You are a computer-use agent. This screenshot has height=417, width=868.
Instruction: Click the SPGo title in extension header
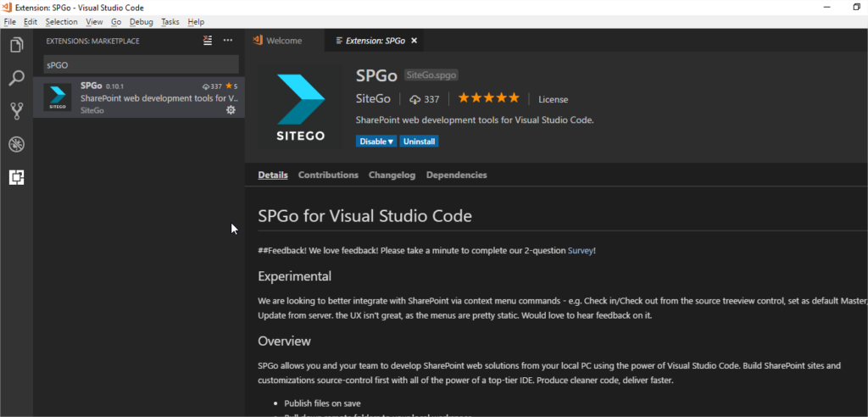coord(376,75)
